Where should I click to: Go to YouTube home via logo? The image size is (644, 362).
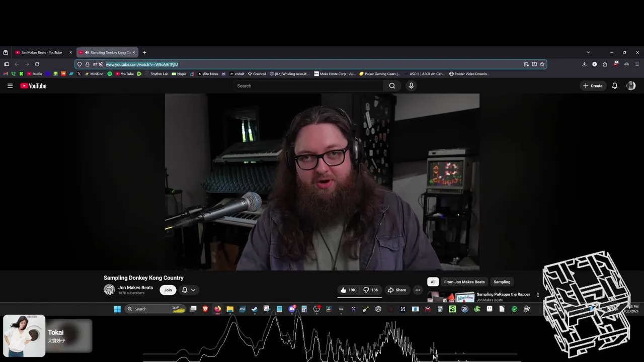click(x=33, y=86)
